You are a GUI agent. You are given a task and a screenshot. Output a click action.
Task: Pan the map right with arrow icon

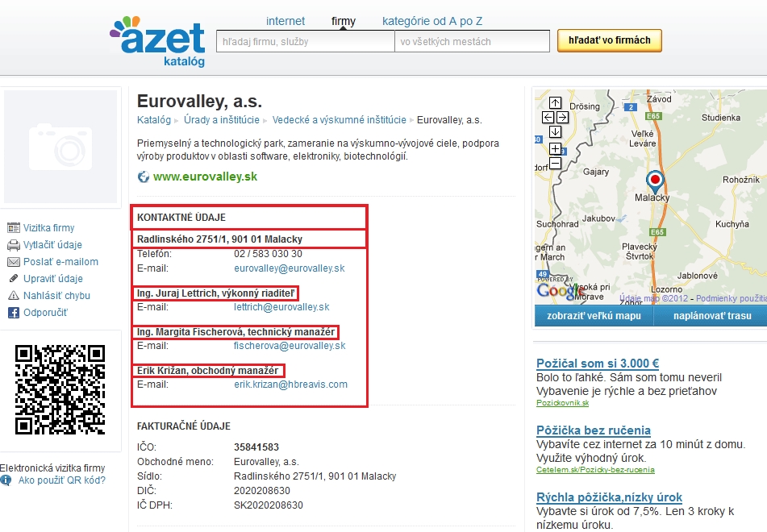pyautogui.click(x=562, y=118)
